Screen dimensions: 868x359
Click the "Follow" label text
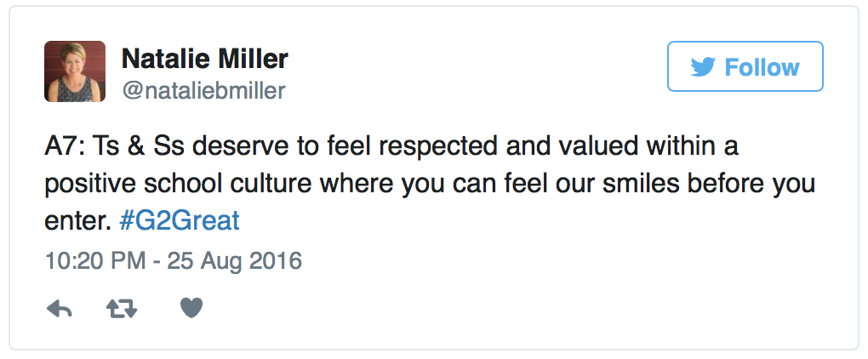[762, 67]
